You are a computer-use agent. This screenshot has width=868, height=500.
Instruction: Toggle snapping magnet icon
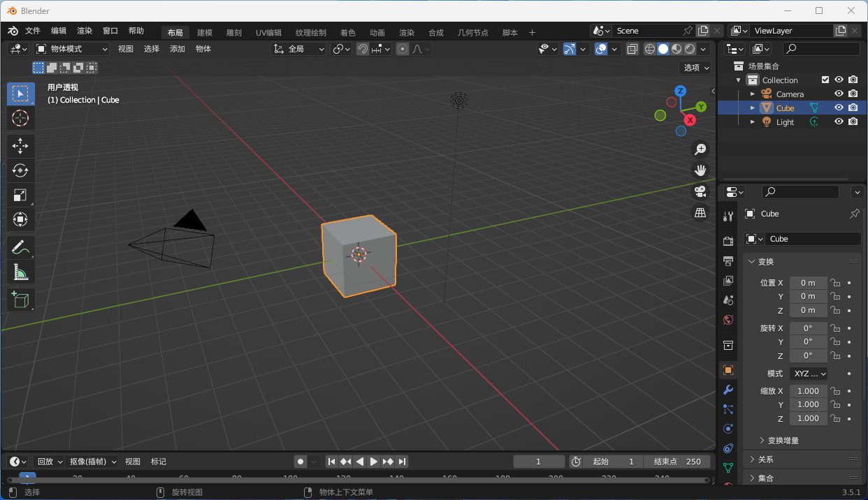[363, 49]
